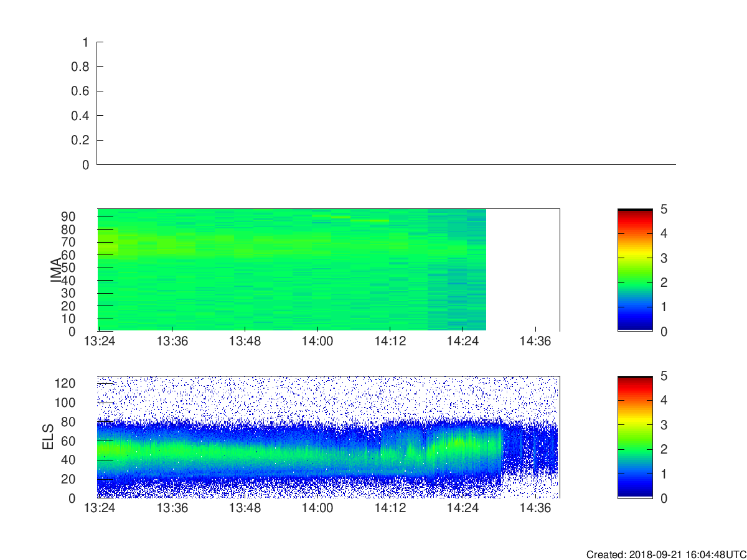Click the 13:36 time label under the ELS plot
Viewport: 747px width, 560px height.
(x=172, y=508)
